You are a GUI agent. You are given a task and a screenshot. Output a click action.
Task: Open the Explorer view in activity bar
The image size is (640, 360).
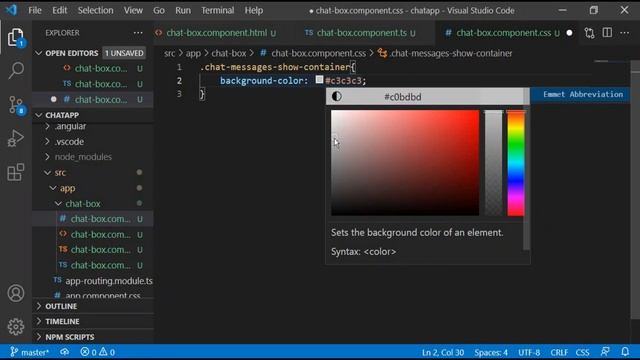pyautogui.click(x=16, y=38)
